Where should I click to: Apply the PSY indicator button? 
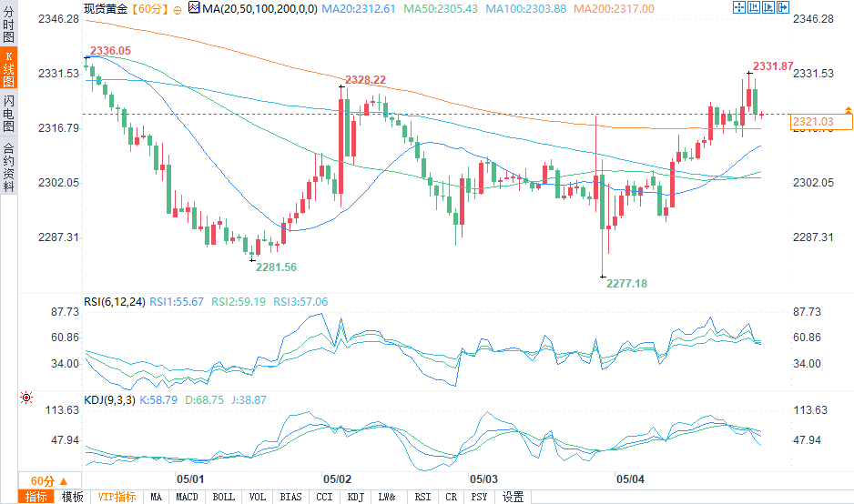point(479,497)
